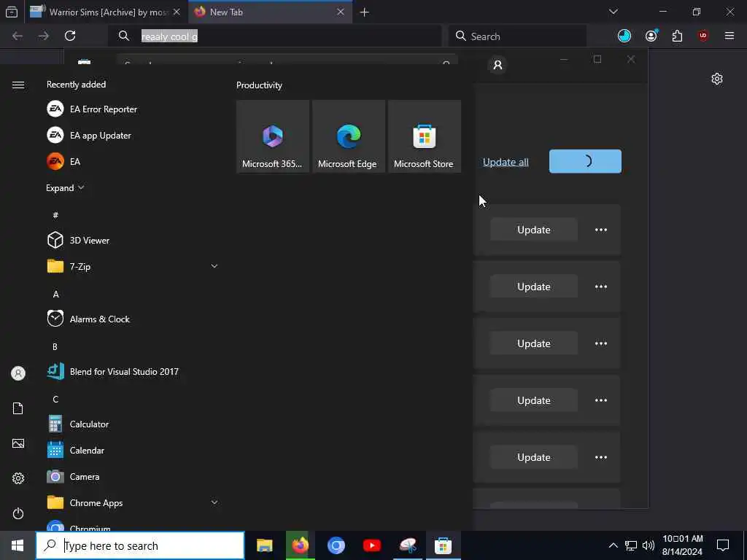Launch EA app Updater entry
747x560 pixels.
(133, 135)
